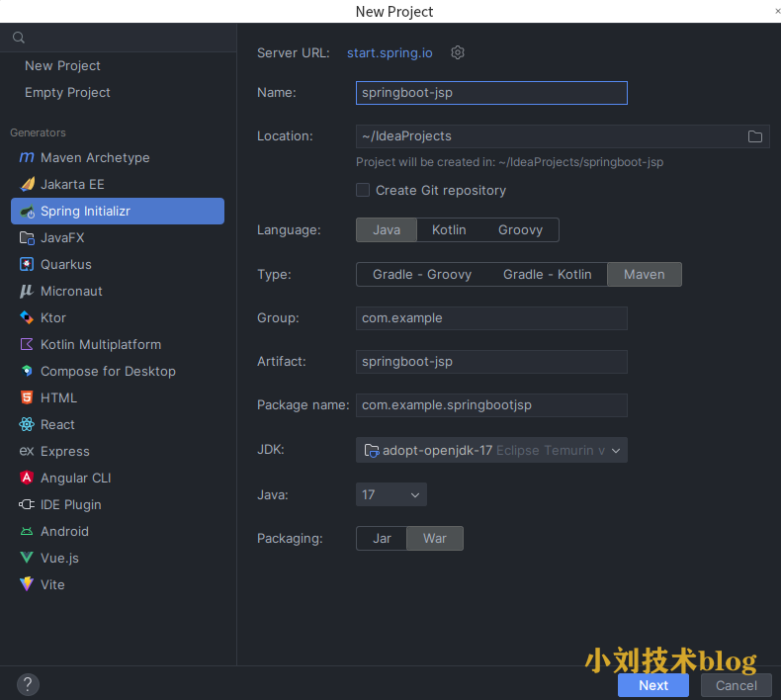Click the Next button
Screen dimensions: 781x700
point(652,685)
